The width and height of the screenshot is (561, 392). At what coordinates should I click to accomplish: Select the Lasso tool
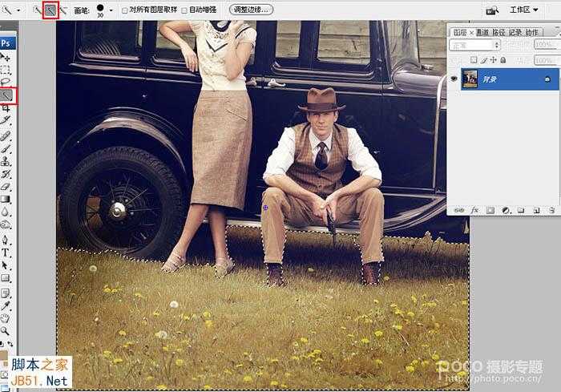click(x=6, y=82)
